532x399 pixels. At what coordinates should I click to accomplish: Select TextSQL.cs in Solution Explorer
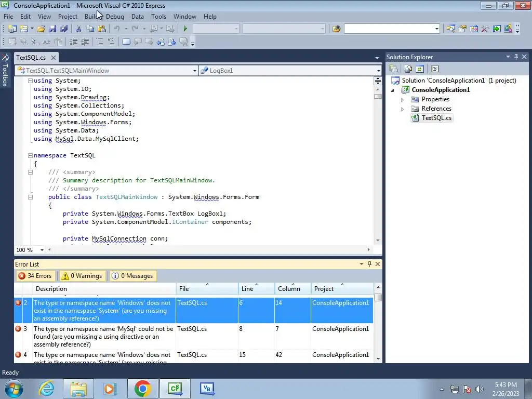[436, 118]
